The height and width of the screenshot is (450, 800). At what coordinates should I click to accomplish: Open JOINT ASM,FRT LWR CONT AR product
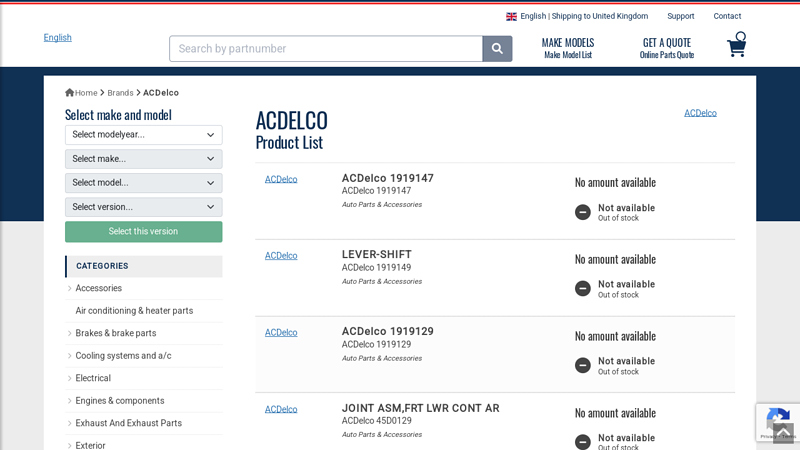tap(420, 408)
